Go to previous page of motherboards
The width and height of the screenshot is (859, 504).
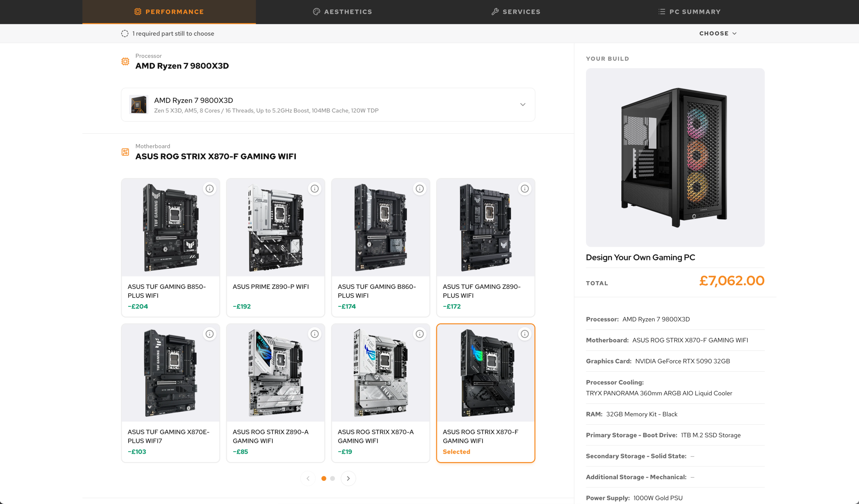[x=308, y=478]
